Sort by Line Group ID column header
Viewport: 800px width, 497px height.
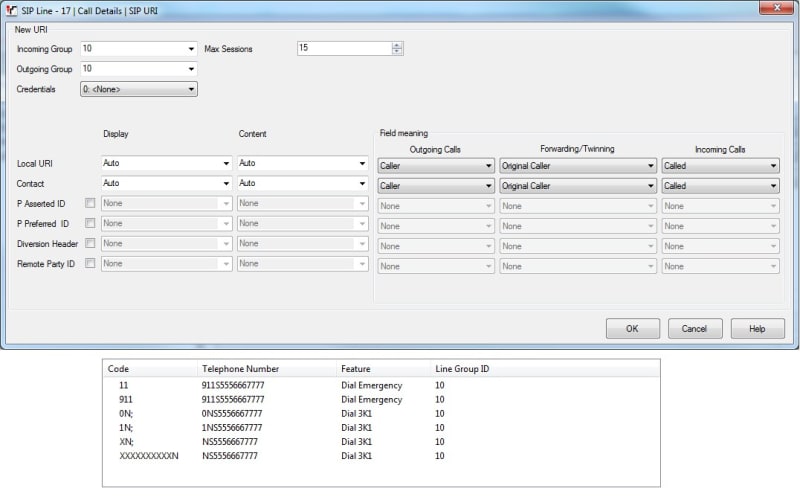coord(545,368)
